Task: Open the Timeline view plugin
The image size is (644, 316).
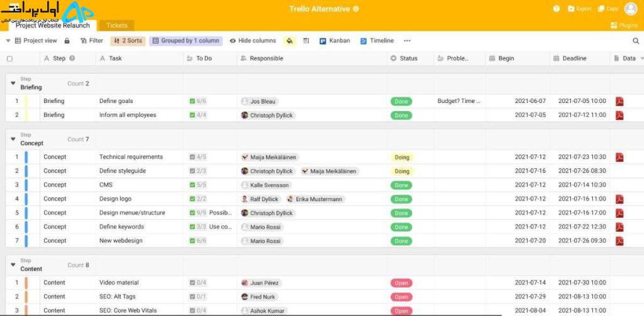Action: [377, 41]
